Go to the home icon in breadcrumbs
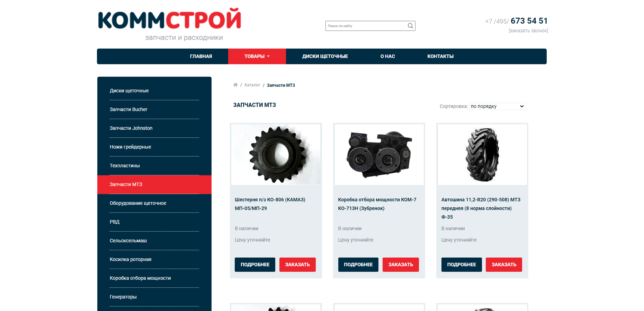 pos(235,85)
